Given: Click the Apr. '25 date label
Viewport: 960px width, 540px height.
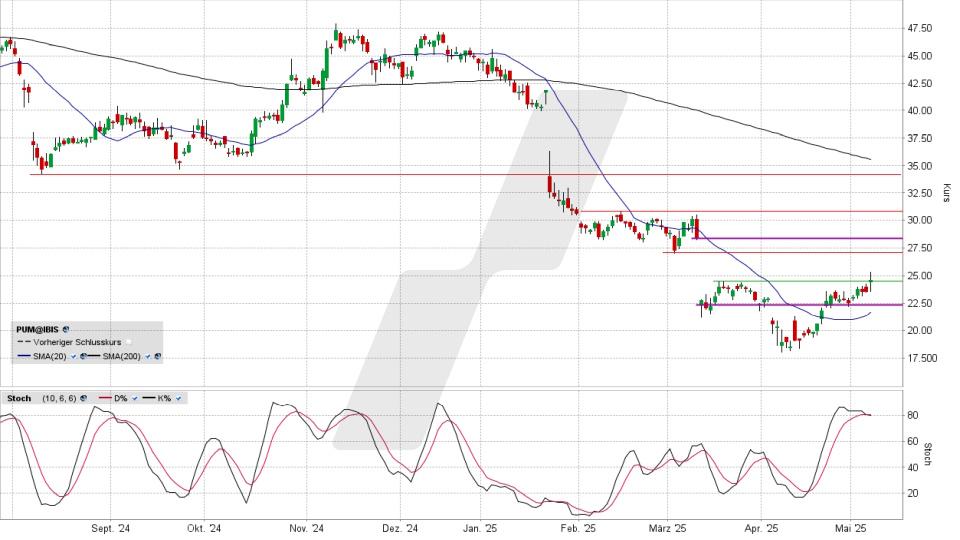Looking at the screenshot, I should click(x=762, y=528).
